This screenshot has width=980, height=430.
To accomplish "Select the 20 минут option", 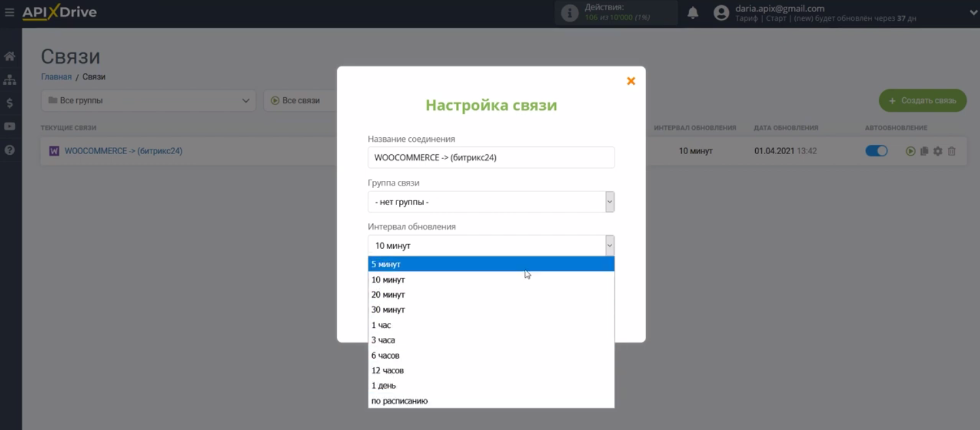I will pos(491,294).
